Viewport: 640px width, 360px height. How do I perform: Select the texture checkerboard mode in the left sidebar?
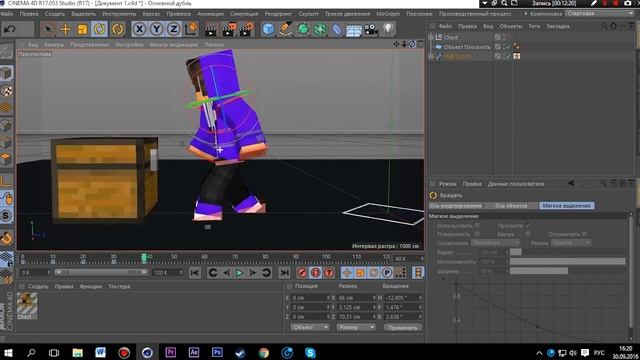point(6,91)
